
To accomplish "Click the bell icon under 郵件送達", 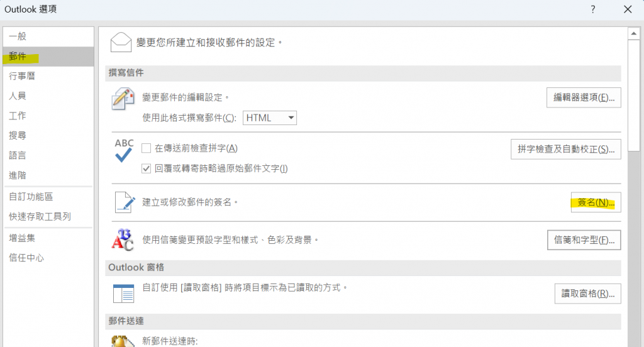I will [x=123, y=341].
